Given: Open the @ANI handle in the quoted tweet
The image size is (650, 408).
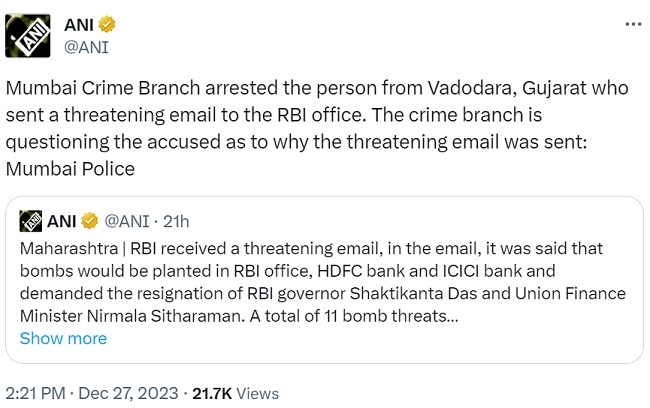Looking at the screenshot, I should coord(126,221).
